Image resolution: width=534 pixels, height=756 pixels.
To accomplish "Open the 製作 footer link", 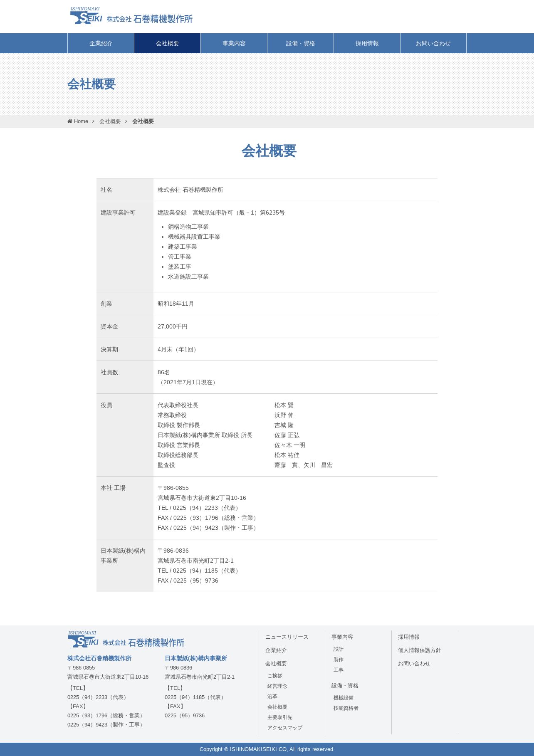I will [339, 660].
